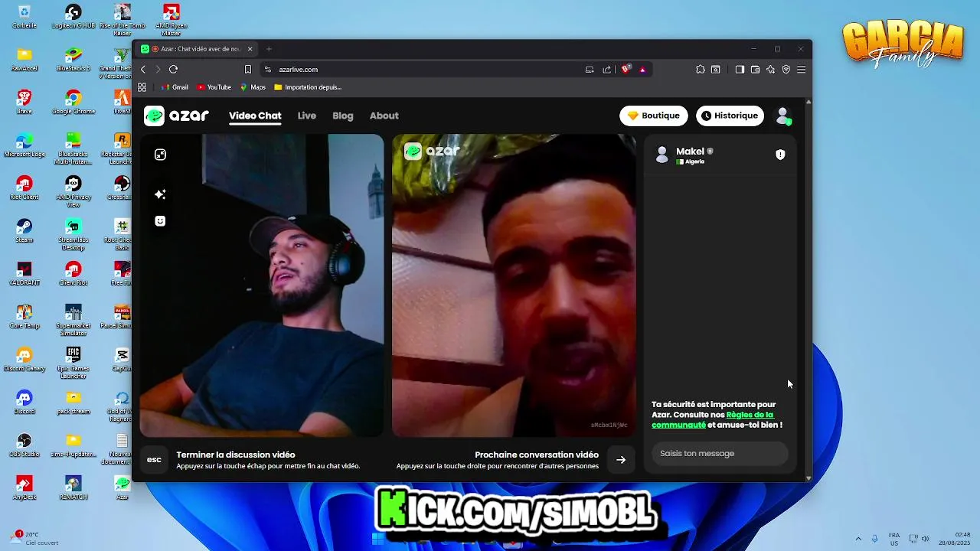
Task: Select the AMD Ryzen Master desktop icon
Action: [x=171, y=20]
